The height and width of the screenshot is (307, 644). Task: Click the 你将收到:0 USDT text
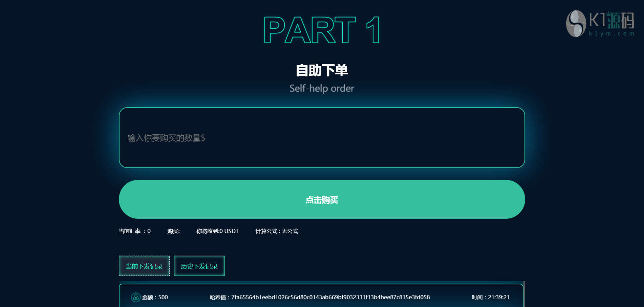[217, 231]
